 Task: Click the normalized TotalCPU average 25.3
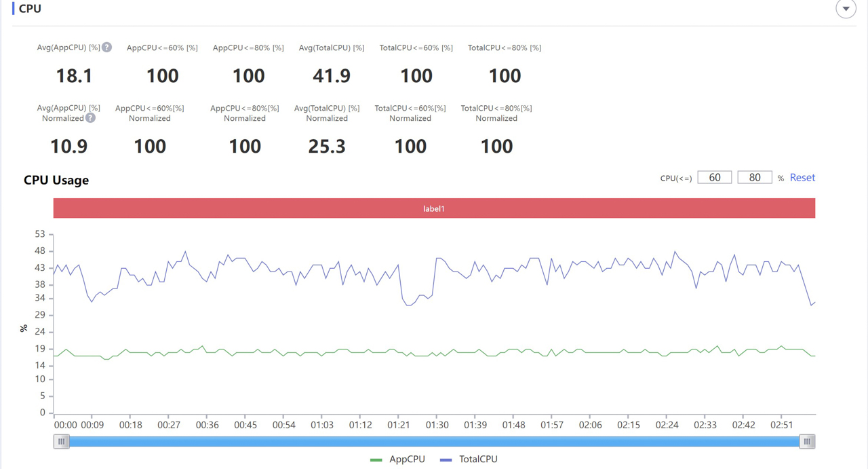coord(327,147)
